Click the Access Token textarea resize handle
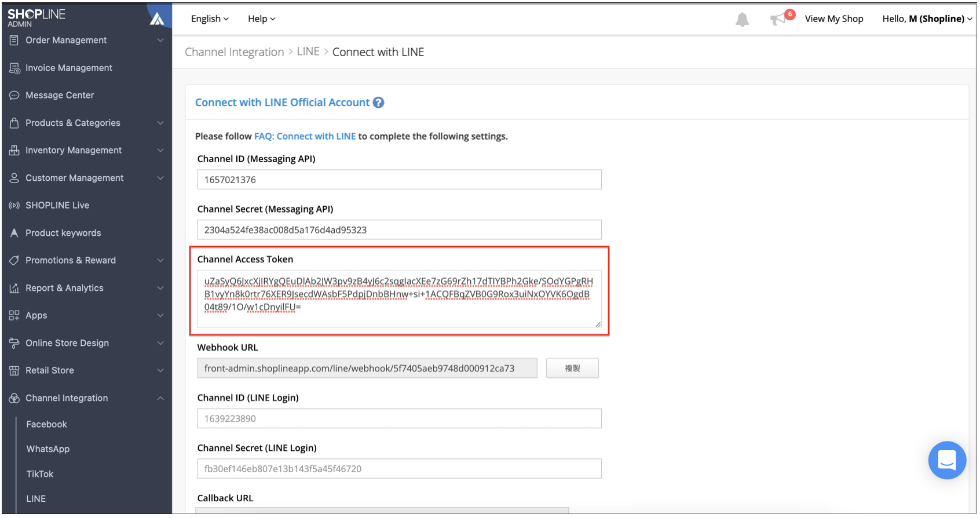980x518 pixels. (598, 324)
